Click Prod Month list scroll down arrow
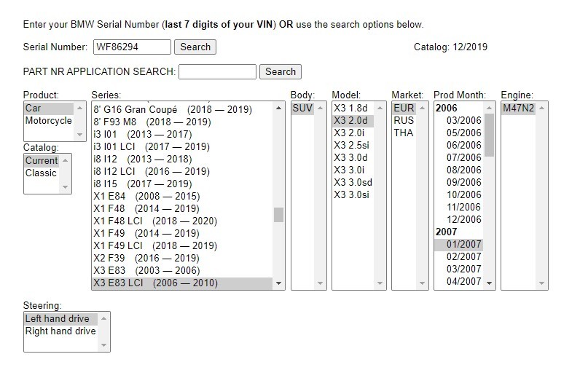This screenshot has height=370, width=588. 489,283
